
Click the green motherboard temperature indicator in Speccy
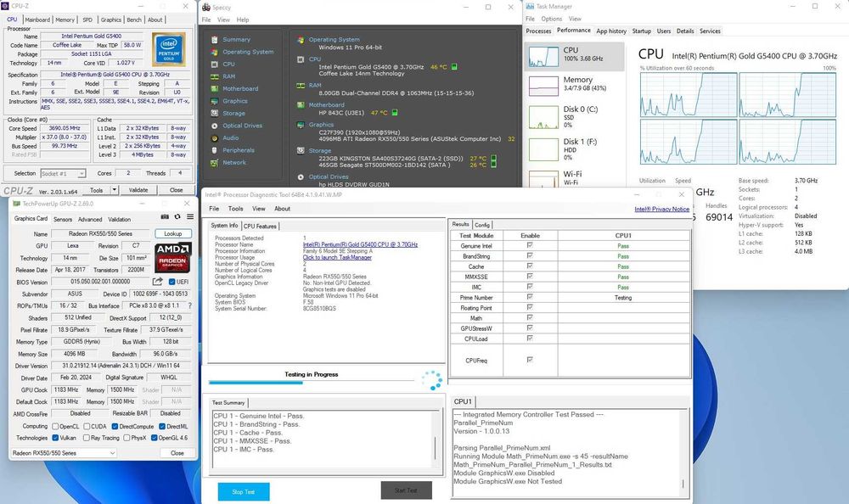coord(395,113)
